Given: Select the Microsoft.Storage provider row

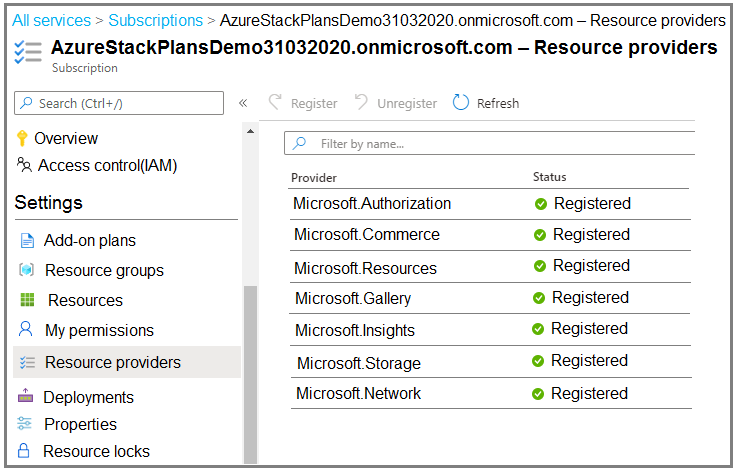Looking at the screenshot, I should (x=359, y=363).
